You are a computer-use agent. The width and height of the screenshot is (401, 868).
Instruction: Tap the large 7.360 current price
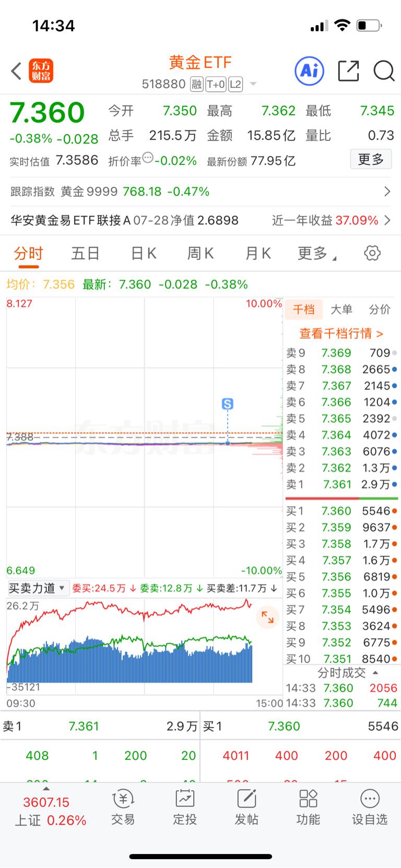pyautogui.click(x=47, y=112)
